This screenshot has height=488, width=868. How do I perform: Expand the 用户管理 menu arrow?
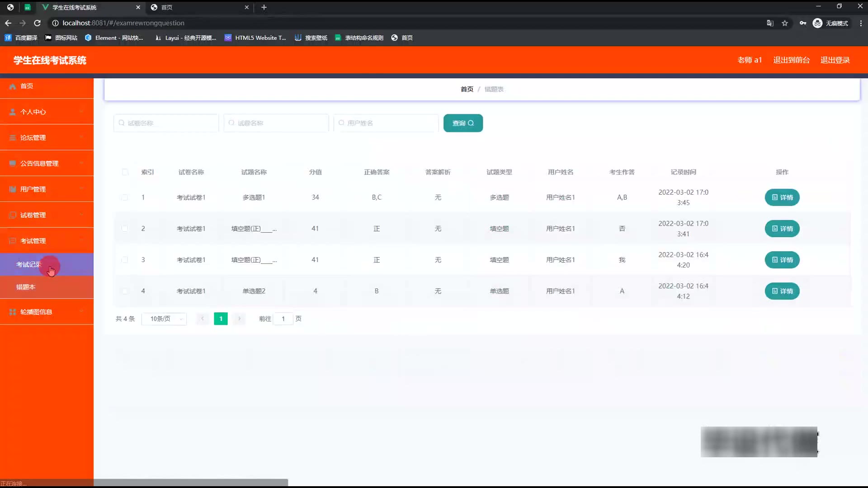point(81,189)
